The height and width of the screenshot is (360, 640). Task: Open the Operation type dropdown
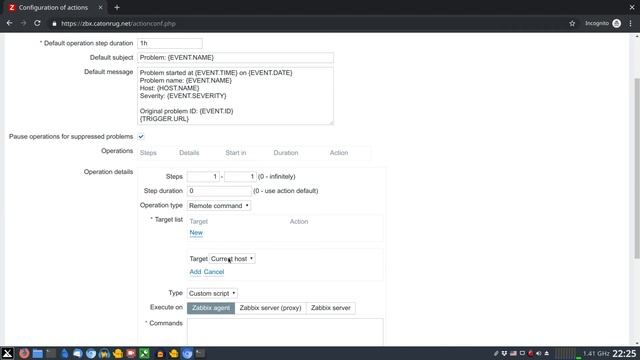(219, 206)
